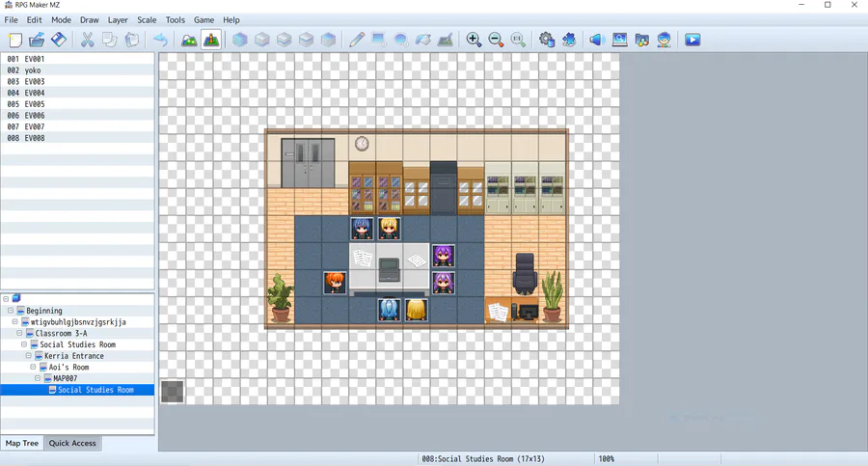Open the Database gear icon

coord(547,40)
